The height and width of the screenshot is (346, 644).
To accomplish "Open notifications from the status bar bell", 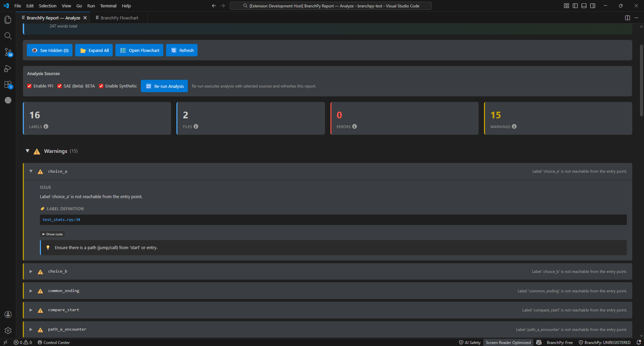I will click(x=638, y=342).
